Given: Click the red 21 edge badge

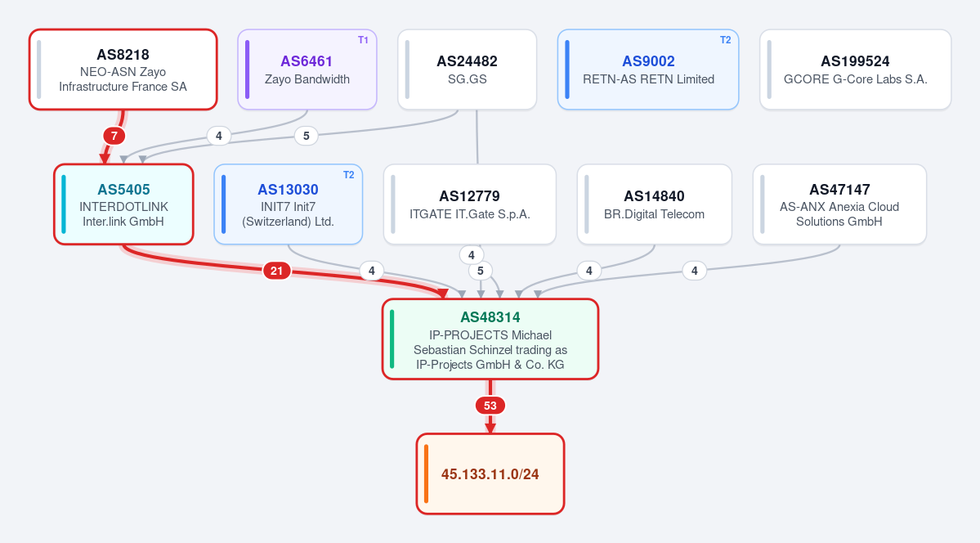Looking at the screenshot, I should coord(277,271).
